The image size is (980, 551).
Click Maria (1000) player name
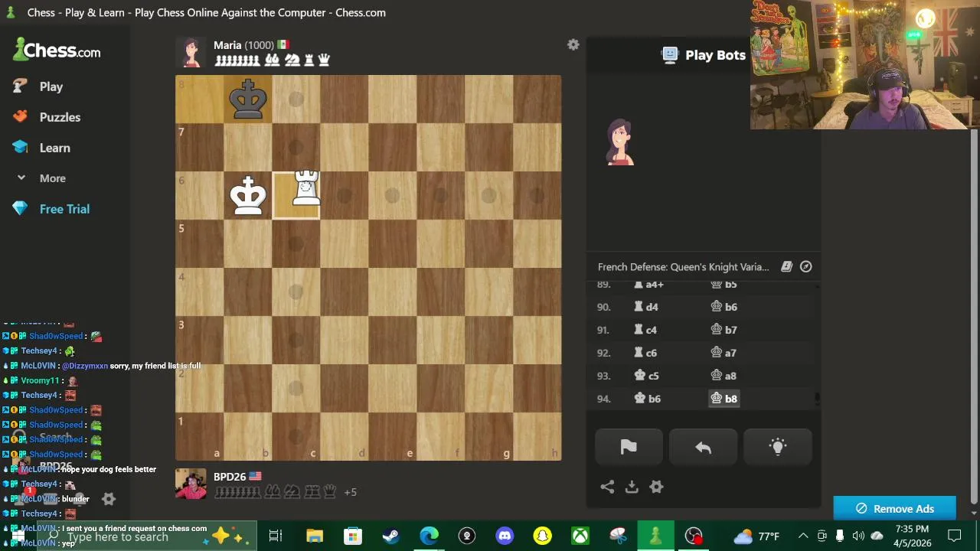tap(243, 45)
